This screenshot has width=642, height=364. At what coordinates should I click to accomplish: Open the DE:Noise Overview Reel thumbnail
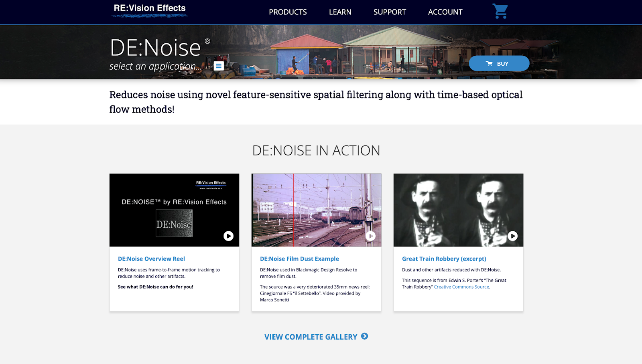coord(174,210)
